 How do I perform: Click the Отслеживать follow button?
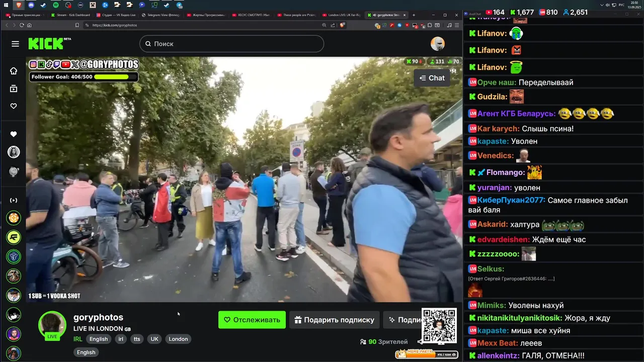tap(252, 320)
